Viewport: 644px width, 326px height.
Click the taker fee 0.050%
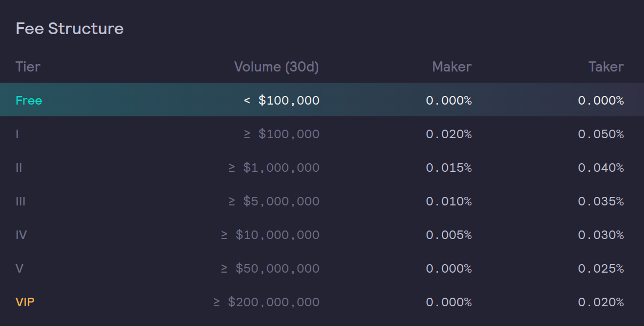click(x=601, y=134)
